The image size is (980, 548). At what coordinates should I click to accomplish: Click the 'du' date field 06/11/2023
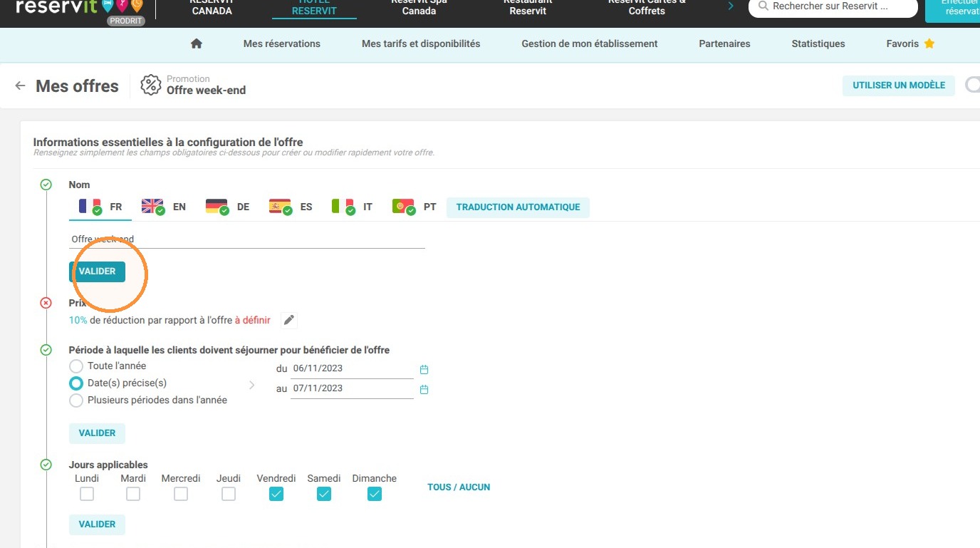point(352,369)
